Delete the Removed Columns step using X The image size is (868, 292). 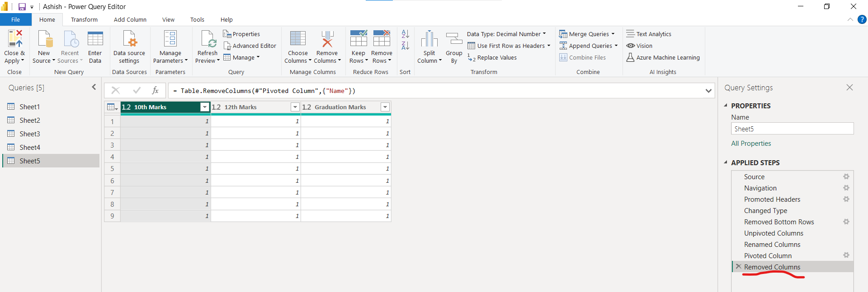[x=738, y=267]
